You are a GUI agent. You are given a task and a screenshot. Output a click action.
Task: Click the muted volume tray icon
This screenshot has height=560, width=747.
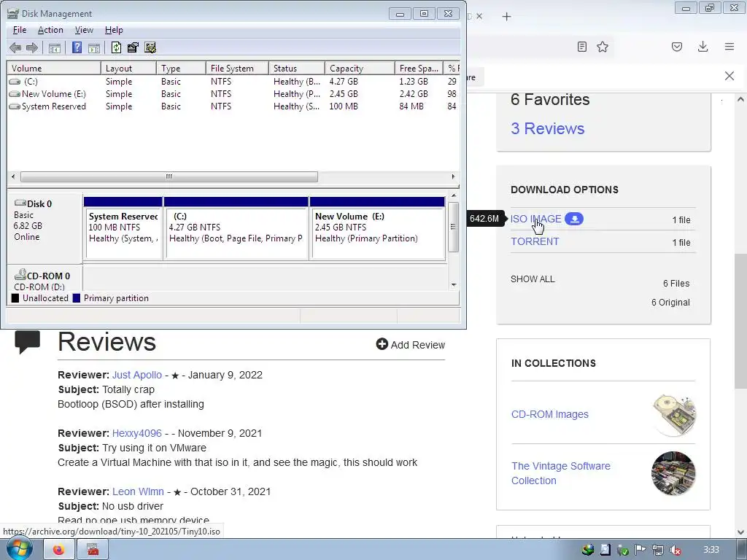(675, 550)
